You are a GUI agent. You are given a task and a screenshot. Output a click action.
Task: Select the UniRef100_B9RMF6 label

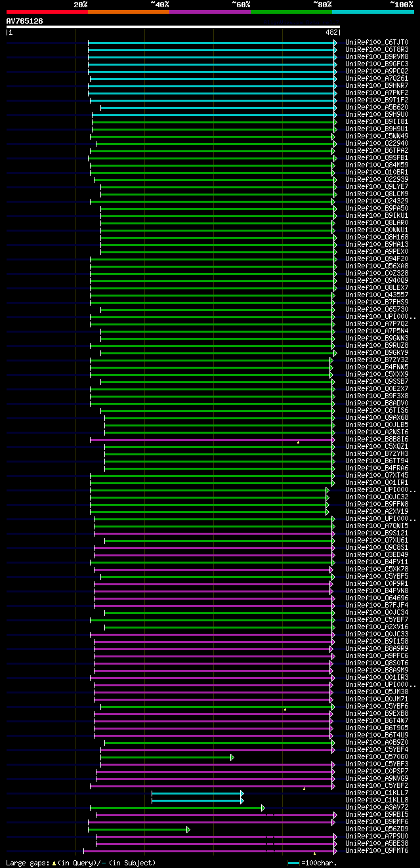pos(377,822)
